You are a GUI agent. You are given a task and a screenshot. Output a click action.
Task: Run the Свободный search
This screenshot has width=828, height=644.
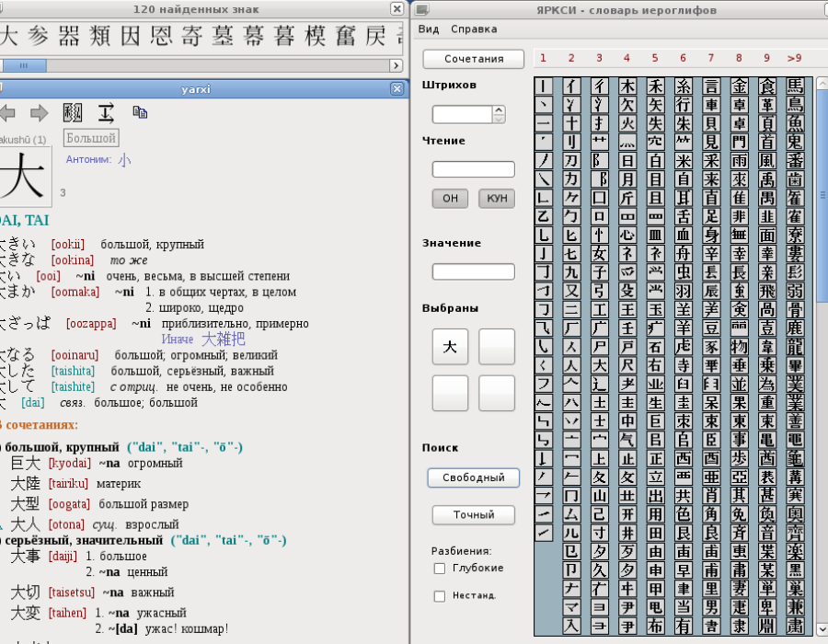tap(474, 477)
